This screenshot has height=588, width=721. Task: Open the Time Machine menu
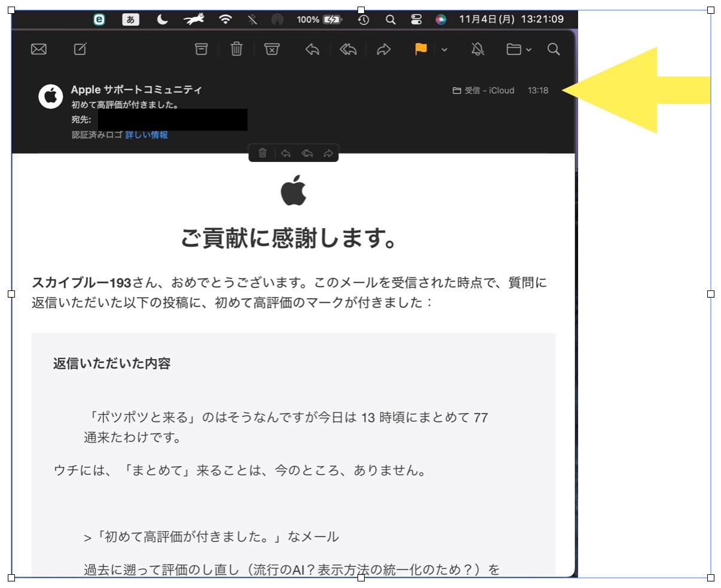click(363, 20)
